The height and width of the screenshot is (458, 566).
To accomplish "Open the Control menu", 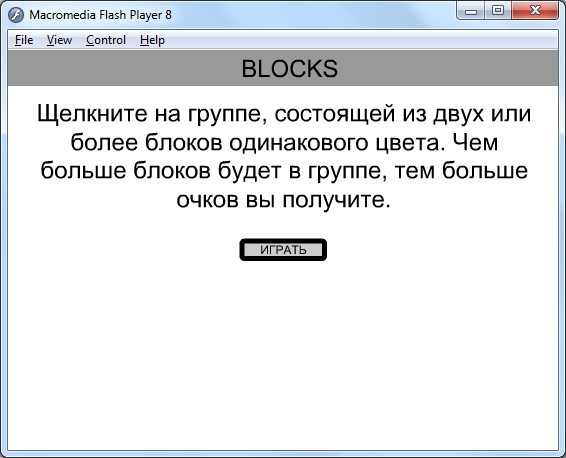I will (106, 40).
